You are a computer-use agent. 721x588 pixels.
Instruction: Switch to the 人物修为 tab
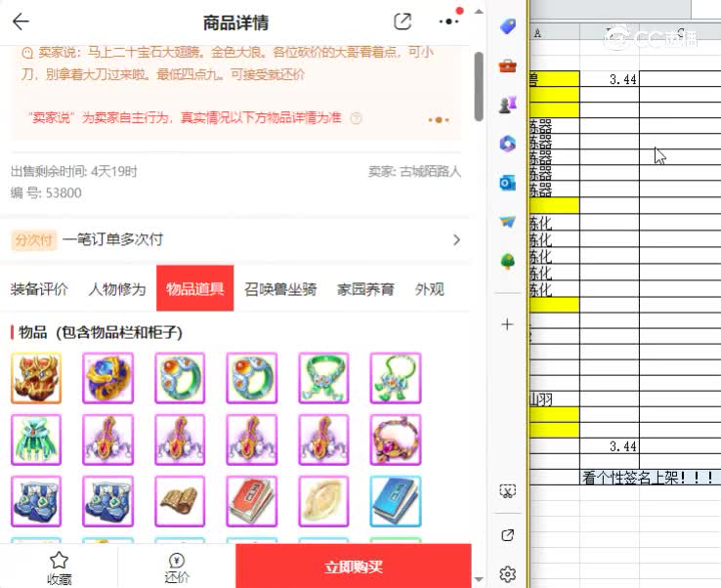click(117, 289)
